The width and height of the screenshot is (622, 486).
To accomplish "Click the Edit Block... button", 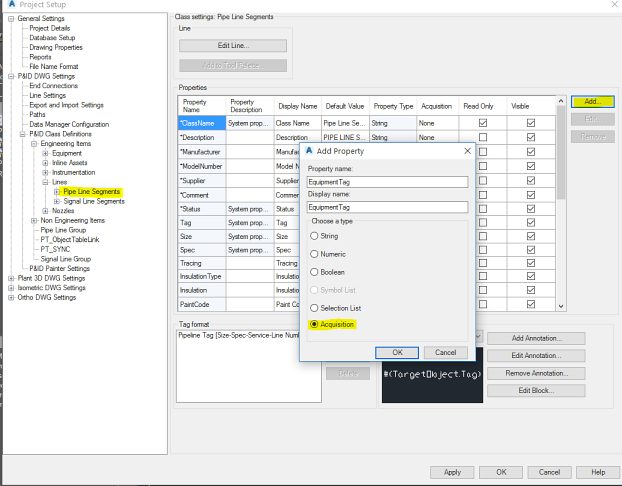I will click(x=536, y=391).
